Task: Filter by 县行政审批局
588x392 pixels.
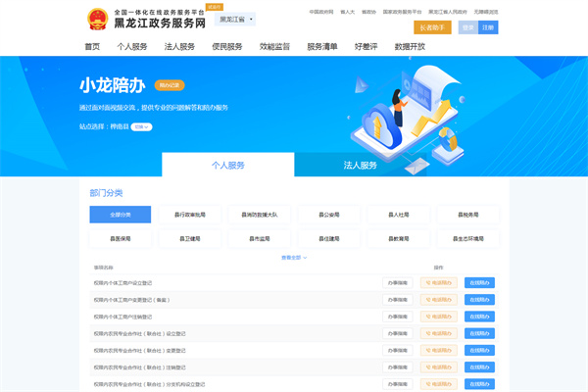Action: [190, 215]
